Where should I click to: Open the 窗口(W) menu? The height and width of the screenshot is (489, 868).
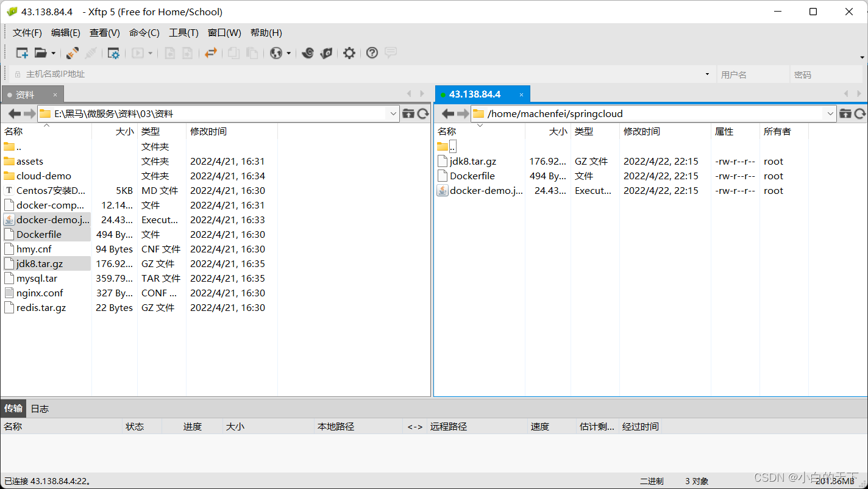(224, 33)
